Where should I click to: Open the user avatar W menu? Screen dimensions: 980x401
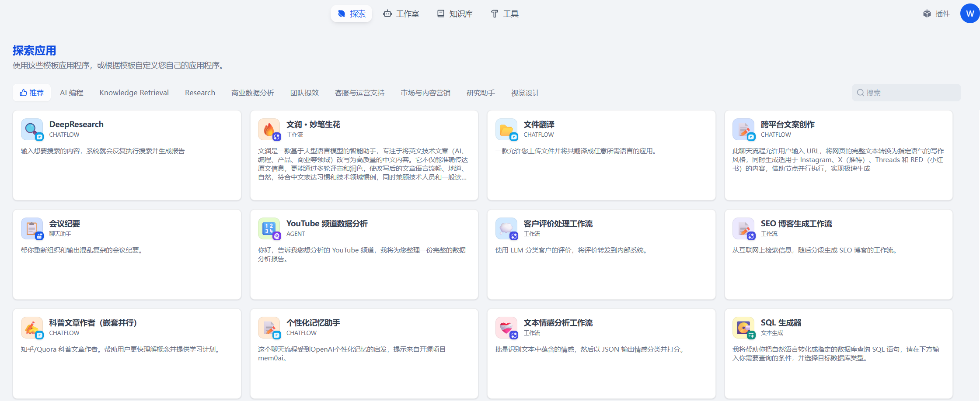click(x=970, y=14)
